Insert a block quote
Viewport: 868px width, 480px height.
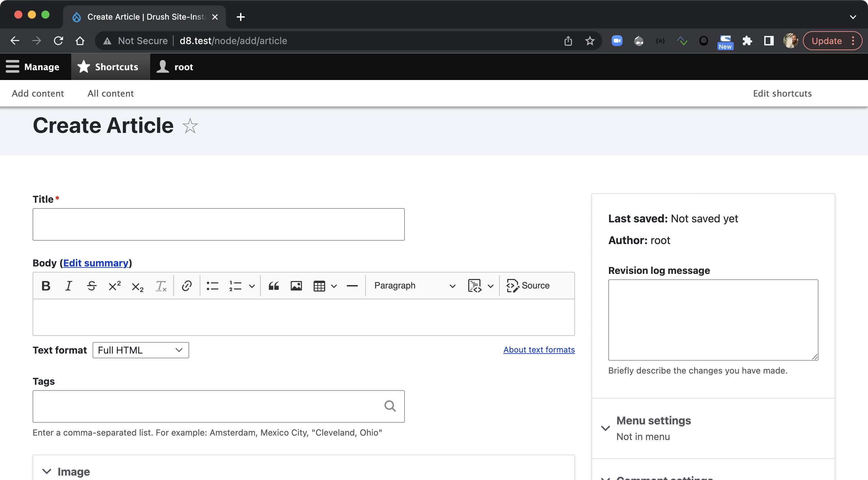pos(274,286)
